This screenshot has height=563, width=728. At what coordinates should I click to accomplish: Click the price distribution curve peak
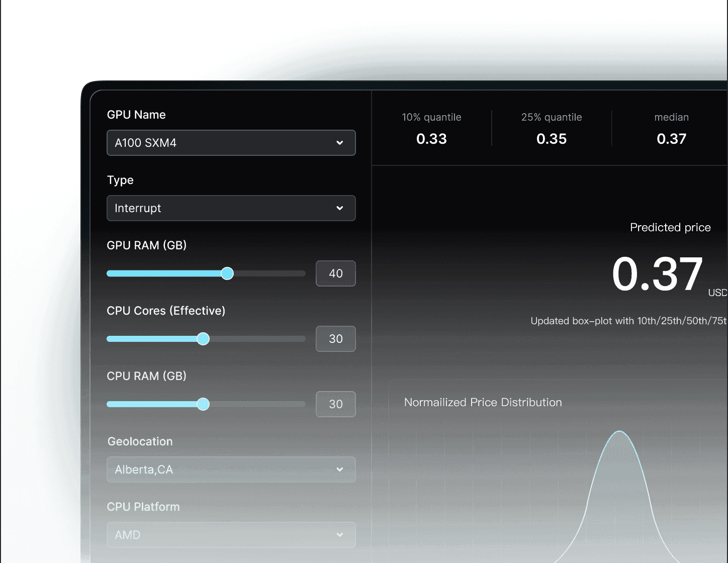(619, 432)
